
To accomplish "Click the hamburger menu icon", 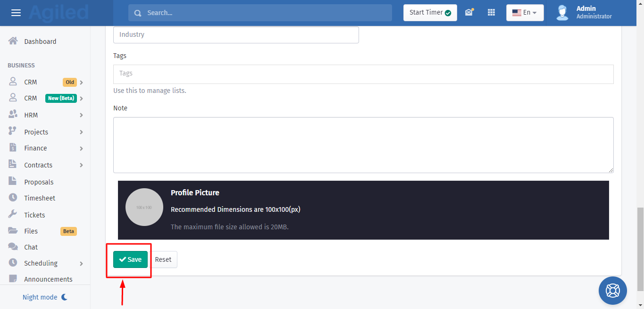I will point(16,13).
